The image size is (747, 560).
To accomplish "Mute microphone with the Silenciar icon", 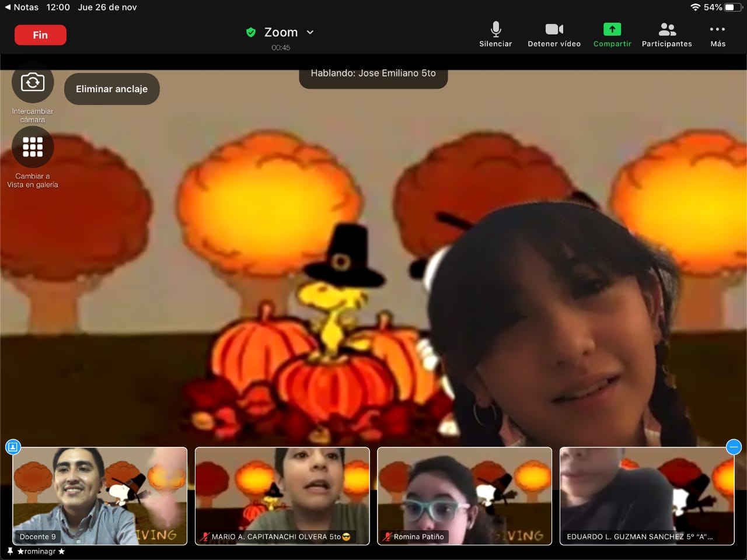I will (x=495, y=34).
